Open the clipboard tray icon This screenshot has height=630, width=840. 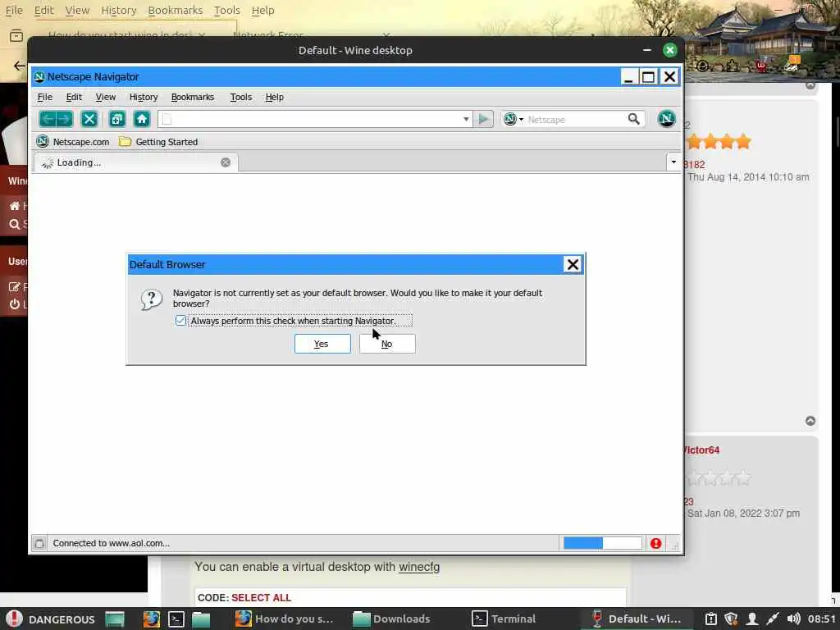pos(710,619)
